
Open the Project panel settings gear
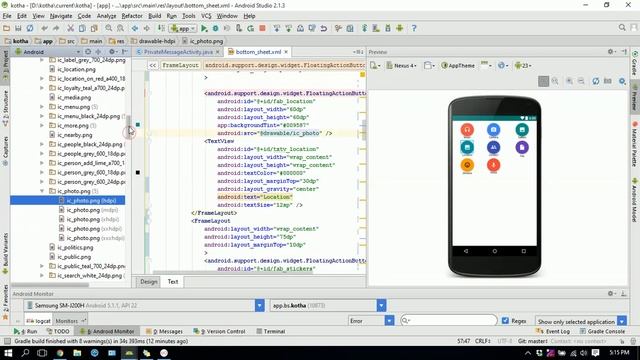112,52
